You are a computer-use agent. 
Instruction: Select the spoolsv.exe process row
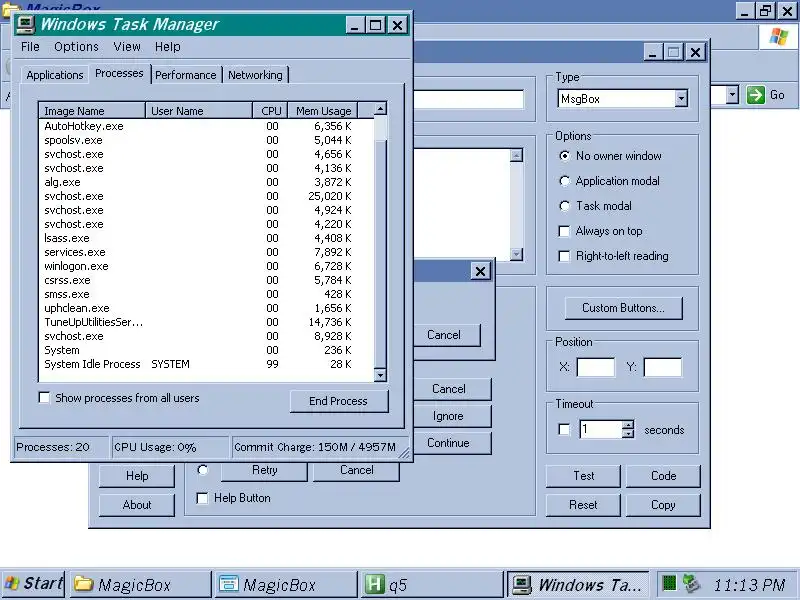click(206, 140)
